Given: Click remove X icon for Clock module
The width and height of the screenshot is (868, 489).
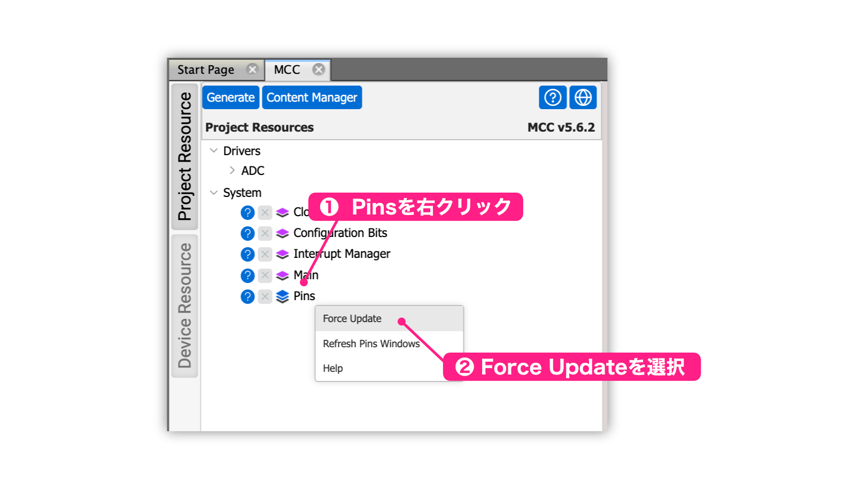Looking at the screenshot, I should point(265,212).
